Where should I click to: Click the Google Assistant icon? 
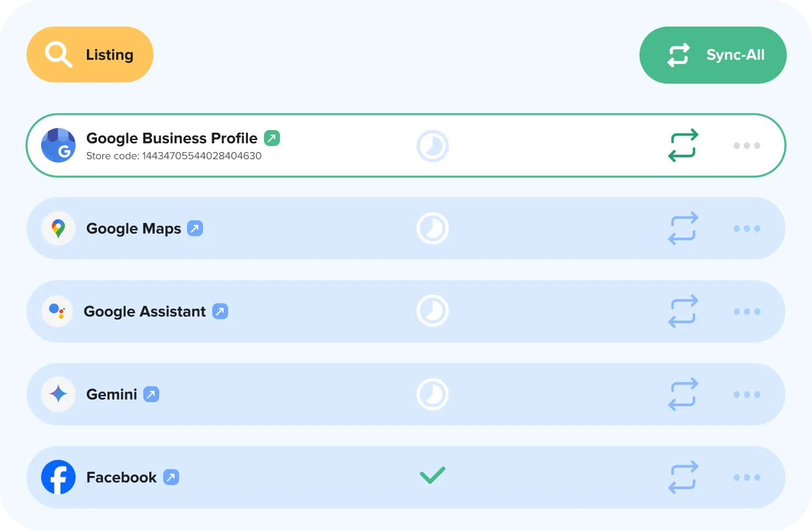pyautogui.click(x=57, y=311)
